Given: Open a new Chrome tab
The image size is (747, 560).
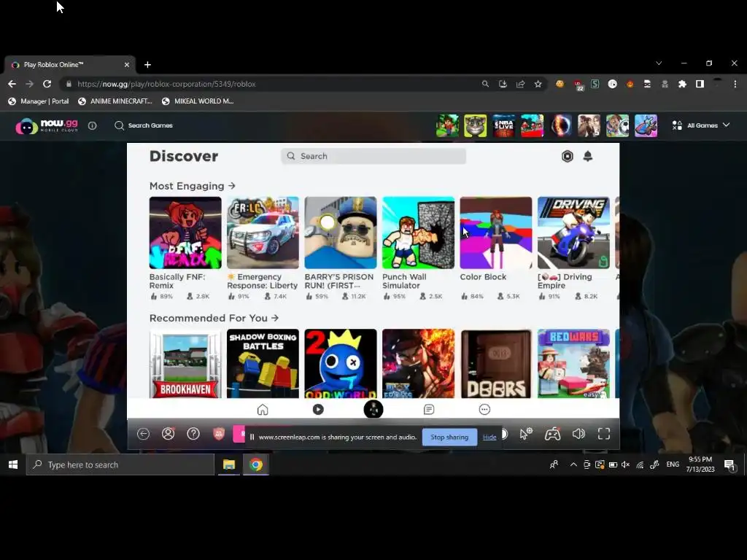Looking at the screenshot, I should [147, 65].
